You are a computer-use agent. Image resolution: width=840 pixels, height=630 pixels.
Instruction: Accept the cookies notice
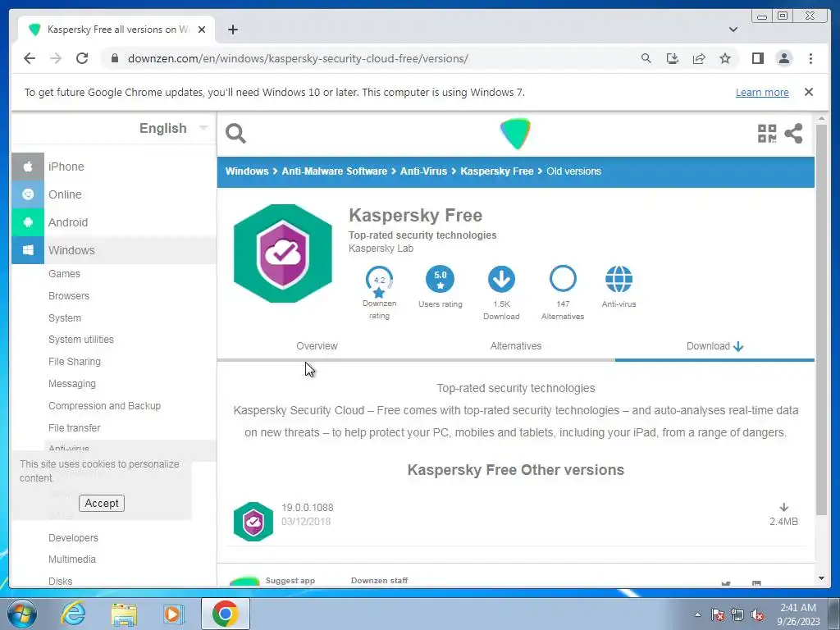pyautogui.click(x=101, y=503)
